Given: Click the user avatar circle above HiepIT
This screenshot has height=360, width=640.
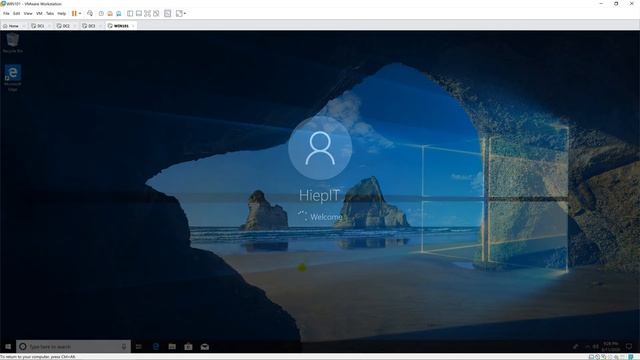Looking at the screenshot, I should coord(320,148).
